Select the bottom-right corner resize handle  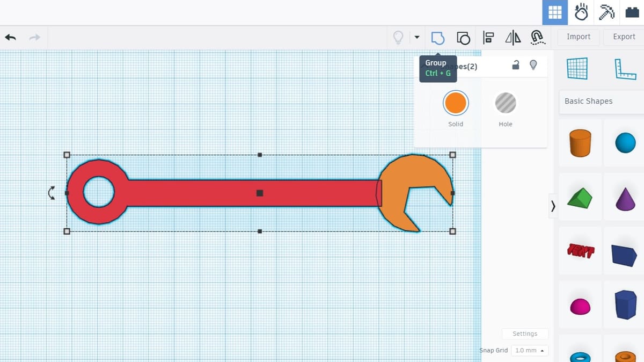[x=452, y=231]
